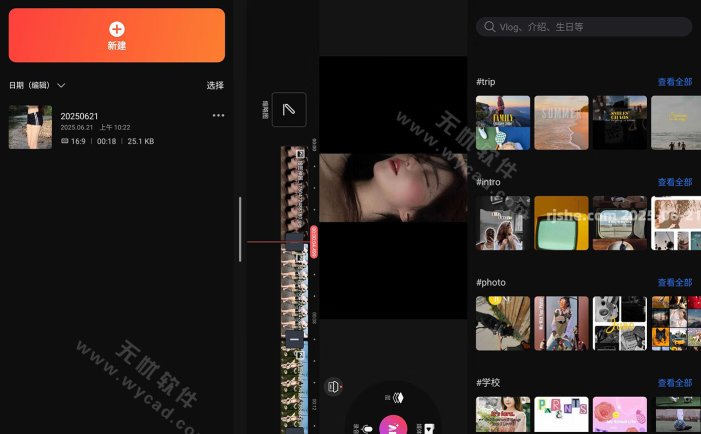Viewport: 701px width, 434px height.
Task: Open the SUMMER beach template in #trip
Action: (x=562, y=123)
